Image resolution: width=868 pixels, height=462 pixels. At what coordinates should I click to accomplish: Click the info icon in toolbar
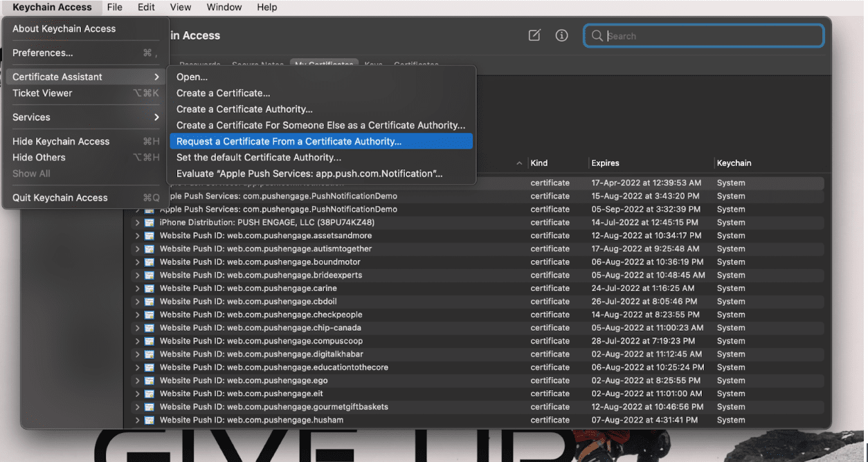(x=561, y=36)
